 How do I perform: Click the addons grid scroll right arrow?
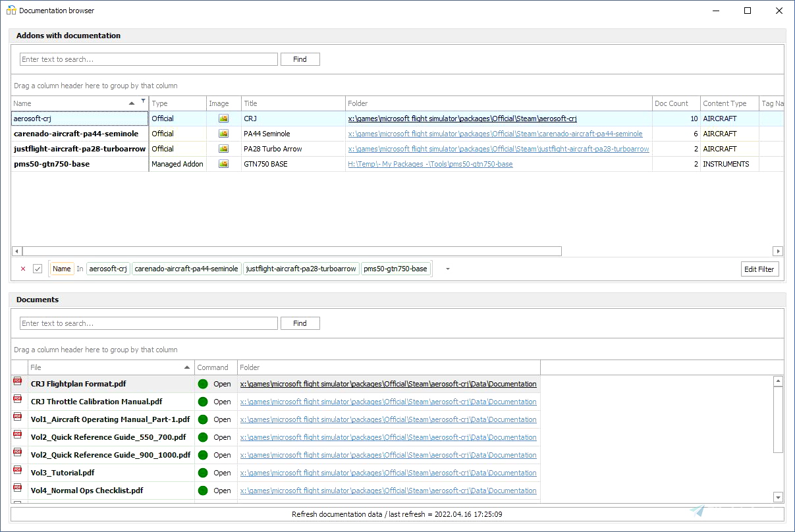tap(778, 251)
